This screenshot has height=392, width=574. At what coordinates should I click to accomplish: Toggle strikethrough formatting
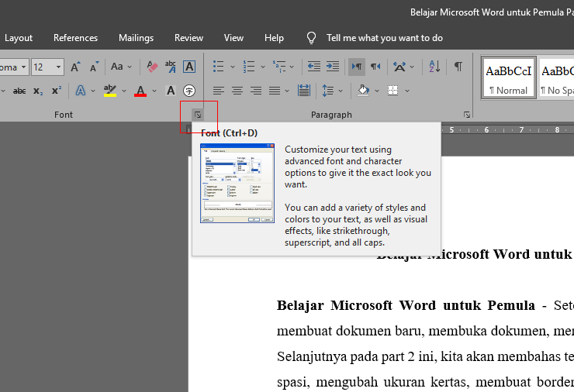click(19, 91)
